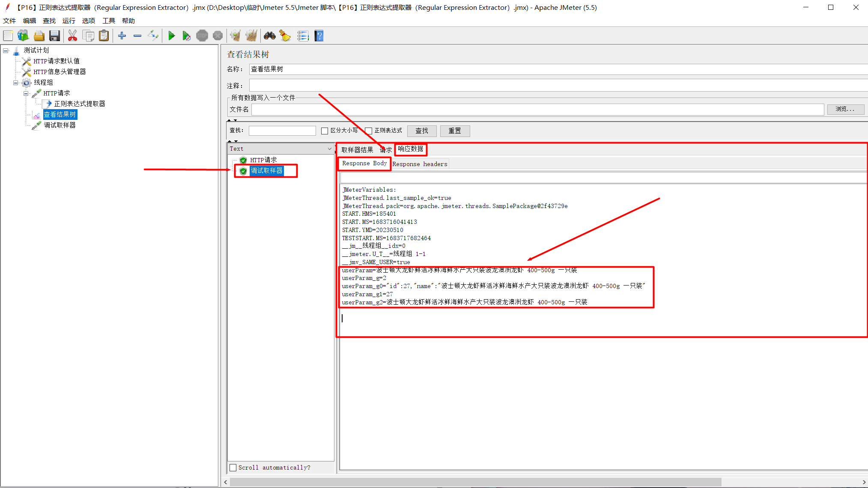Click the 查找 search button

pyautogui.click(x=422, y=131)
